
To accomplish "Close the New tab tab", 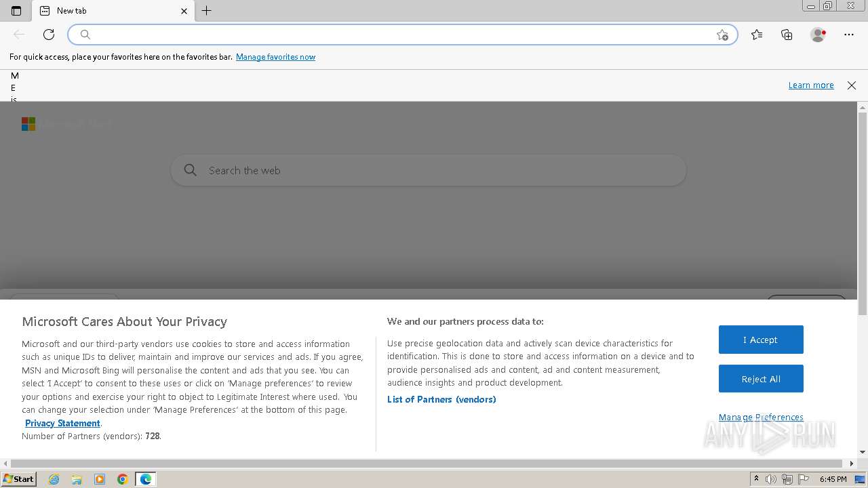I will click(184, 11).
